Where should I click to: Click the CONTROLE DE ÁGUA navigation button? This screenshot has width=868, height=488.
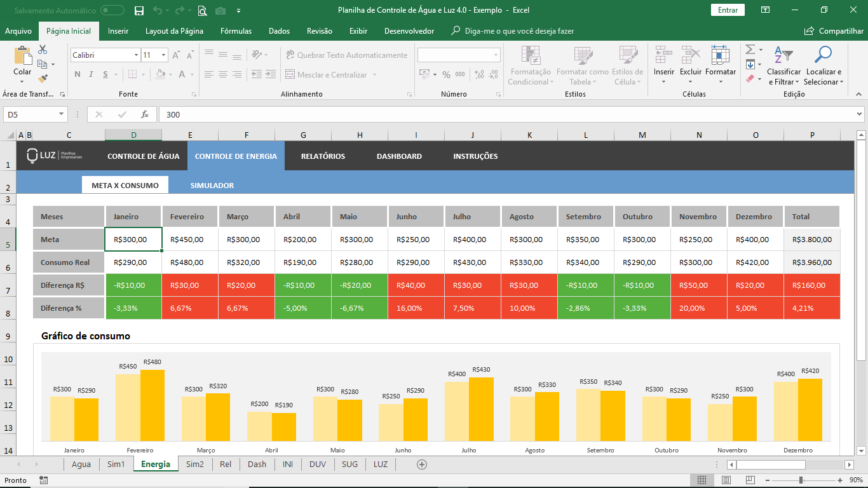pyautogui.click(x=143, y=156)
